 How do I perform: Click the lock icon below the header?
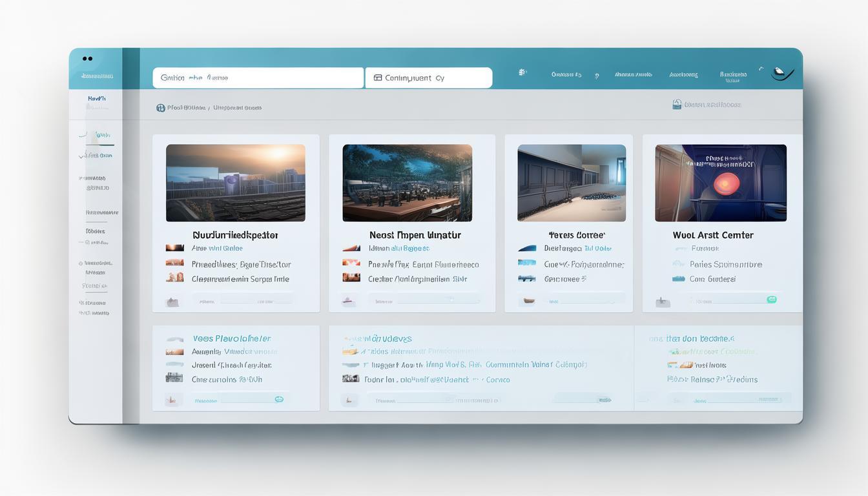click(x=677, y=105)
